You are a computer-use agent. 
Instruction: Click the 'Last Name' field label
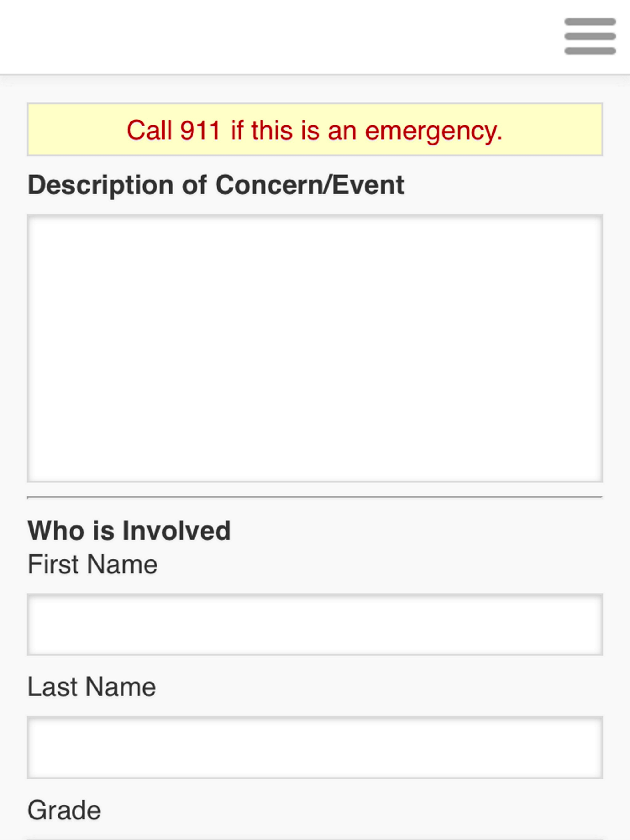coord(92,687)
